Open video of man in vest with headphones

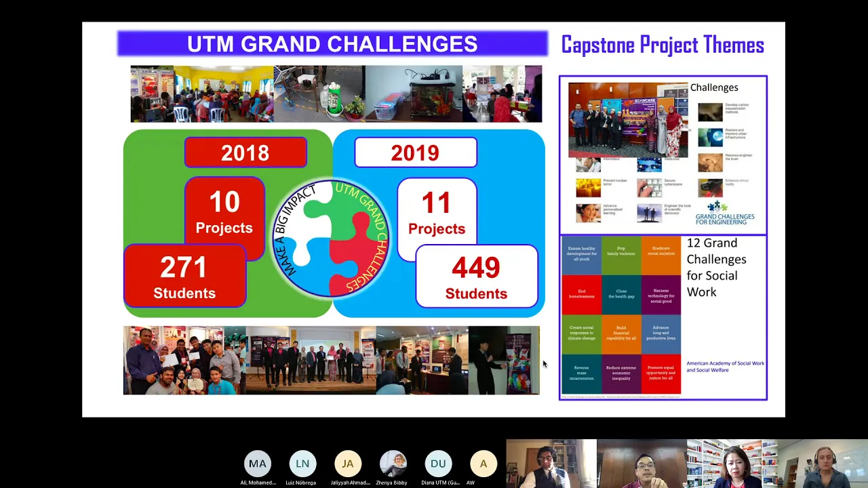click(551, 464)
